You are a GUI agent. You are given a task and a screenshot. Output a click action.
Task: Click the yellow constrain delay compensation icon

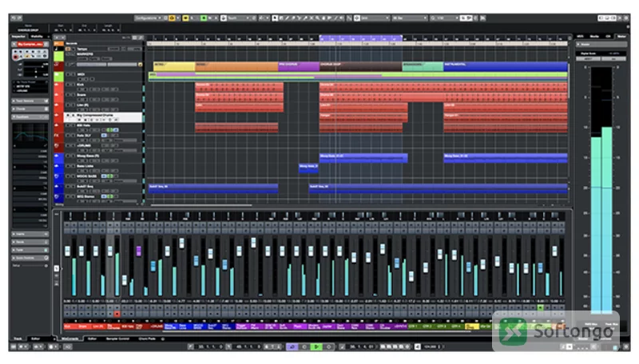[x=172, y=18]
